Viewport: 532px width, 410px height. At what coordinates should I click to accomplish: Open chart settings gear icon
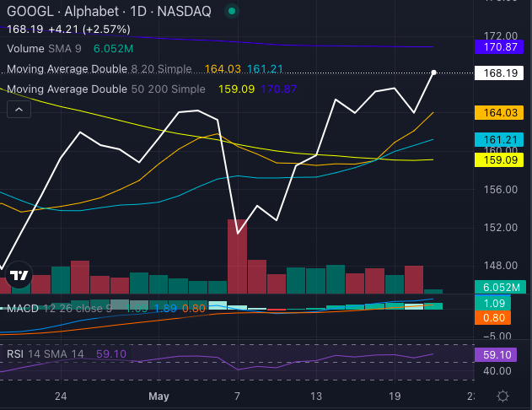[x=502, y=397]
